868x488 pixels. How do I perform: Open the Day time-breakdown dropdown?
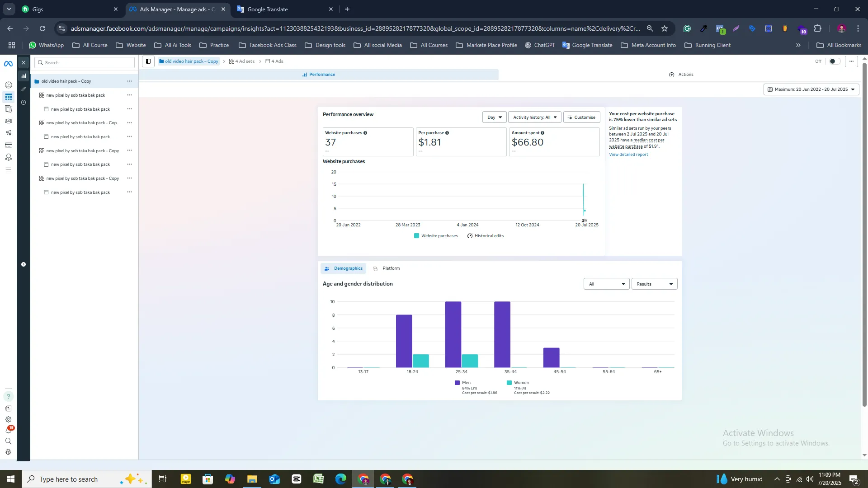[494, 117]
